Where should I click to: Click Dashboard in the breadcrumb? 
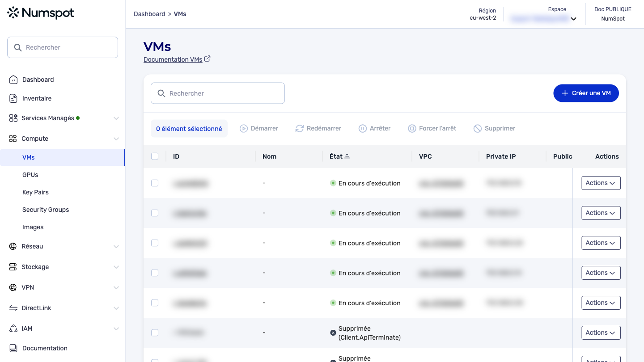click(149, 14)
